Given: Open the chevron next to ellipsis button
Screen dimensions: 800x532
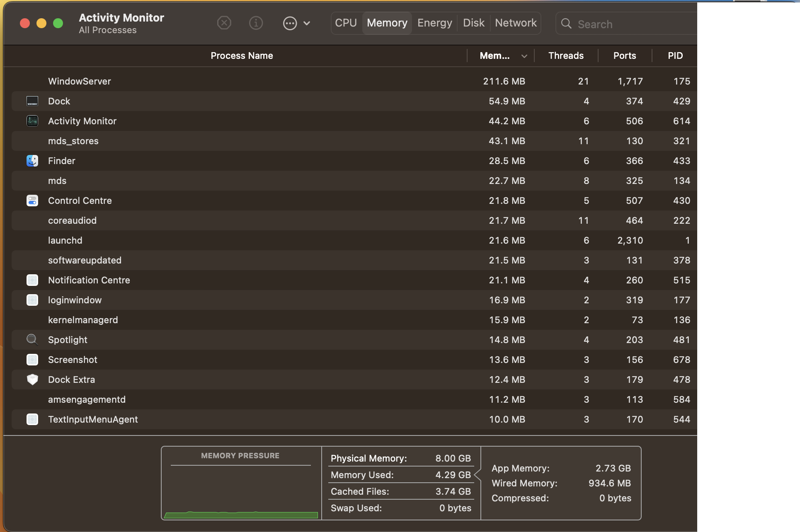Looking at the screenshot, I should [x=307, y=23].
